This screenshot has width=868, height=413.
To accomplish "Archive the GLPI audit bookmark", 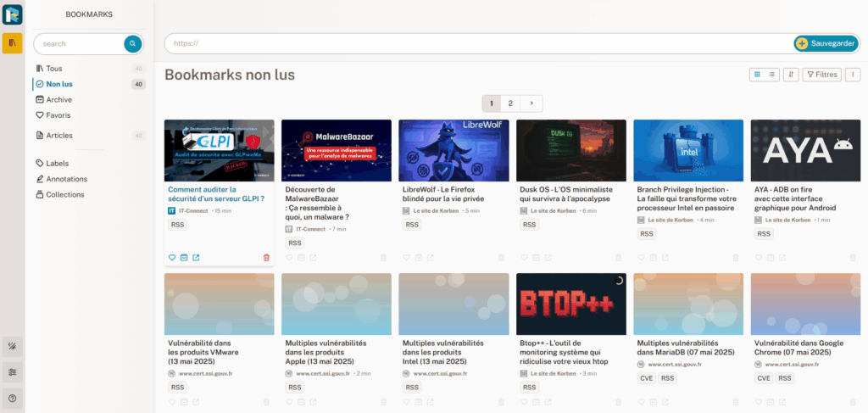I will [184, 258].
